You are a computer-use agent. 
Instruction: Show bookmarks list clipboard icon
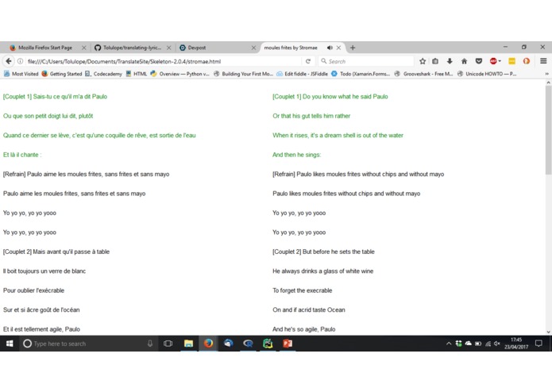click(435, 61)
